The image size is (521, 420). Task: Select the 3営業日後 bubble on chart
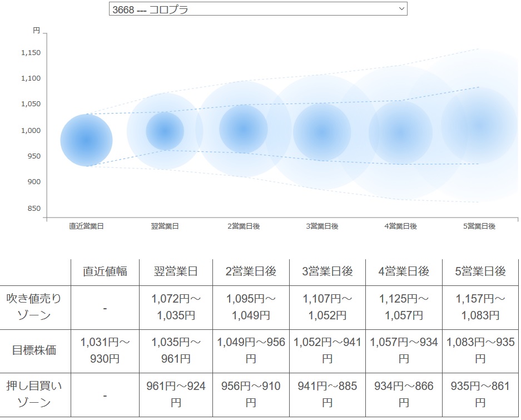click(322, 132)
